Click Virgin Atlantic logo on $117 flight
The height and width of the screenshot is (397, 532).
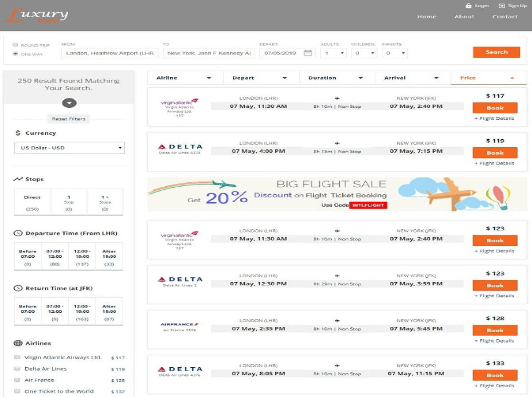(180, 102)
